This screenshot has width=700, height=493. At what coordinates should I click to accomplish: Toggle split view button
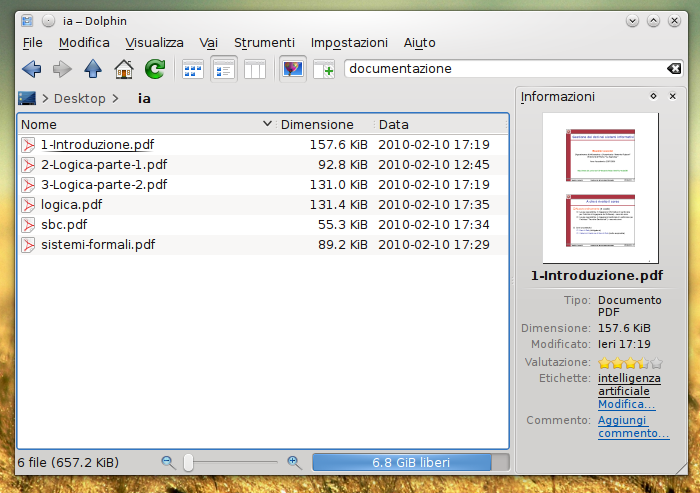(323, 69)
